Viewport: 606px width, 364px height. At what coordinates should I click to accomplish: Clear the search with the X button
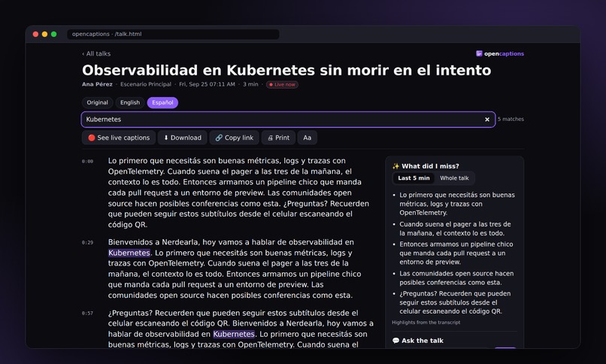[487, 120]
